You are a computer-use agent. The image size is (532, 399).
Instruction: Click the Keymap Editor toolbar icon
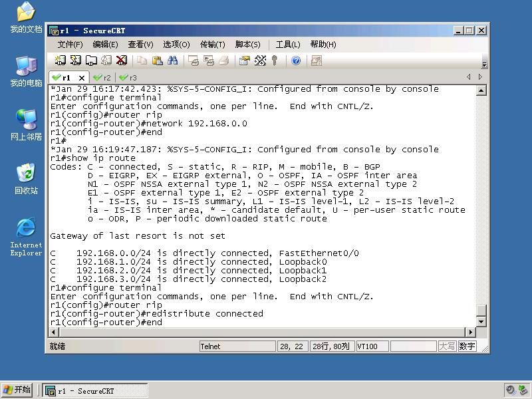(x=260, y=61)
